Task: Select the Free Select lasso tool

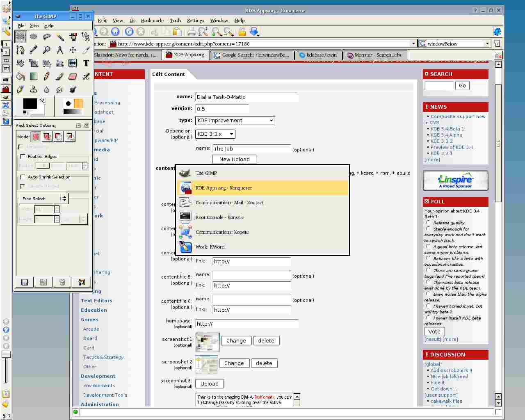Action: 47,37
